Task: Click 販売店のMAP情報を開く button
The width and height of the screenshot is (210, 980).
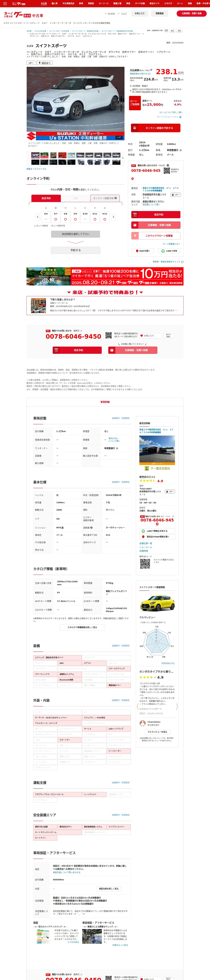Action: (157, 537)
